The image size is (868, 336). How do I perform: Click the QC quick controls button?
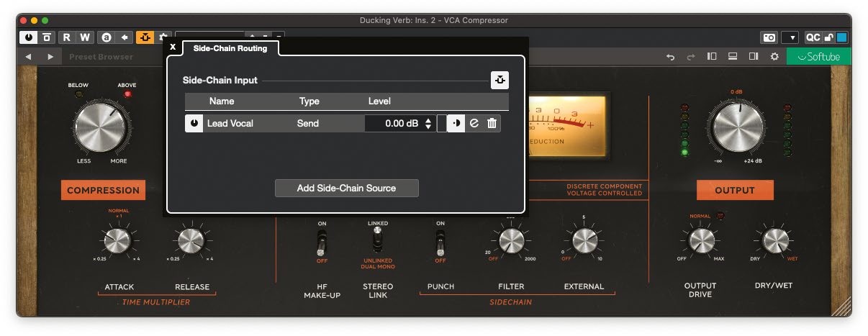813,37
